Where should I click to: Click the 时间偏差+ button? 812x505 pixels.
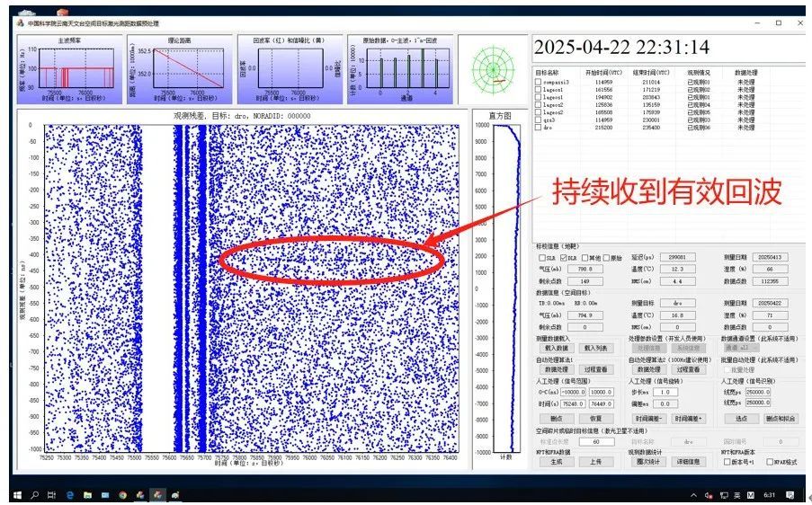click(689, 418)
